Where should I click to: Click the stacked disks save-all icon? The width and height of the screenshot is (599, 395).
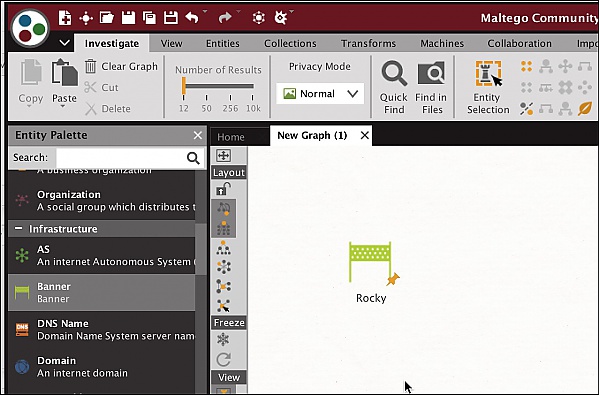coord(149,18)
